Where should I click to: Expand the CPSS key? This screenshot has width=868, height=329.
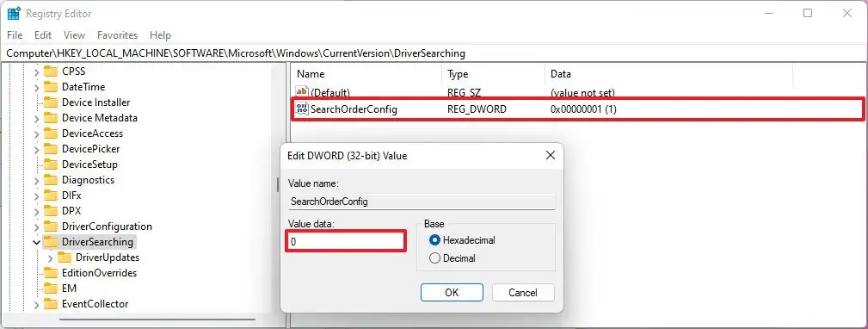[36, 71]
